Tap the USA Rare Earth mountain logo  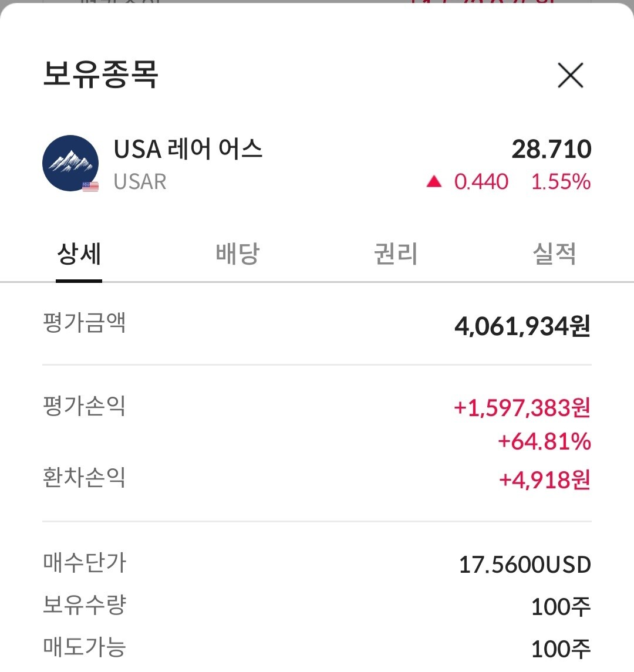pyautogui.click(x=70, y=163)
